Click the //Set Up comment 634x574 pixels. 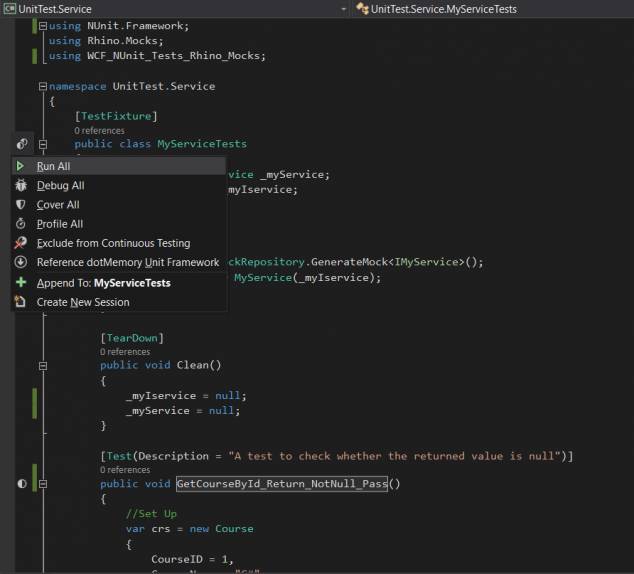click(151, 514)
